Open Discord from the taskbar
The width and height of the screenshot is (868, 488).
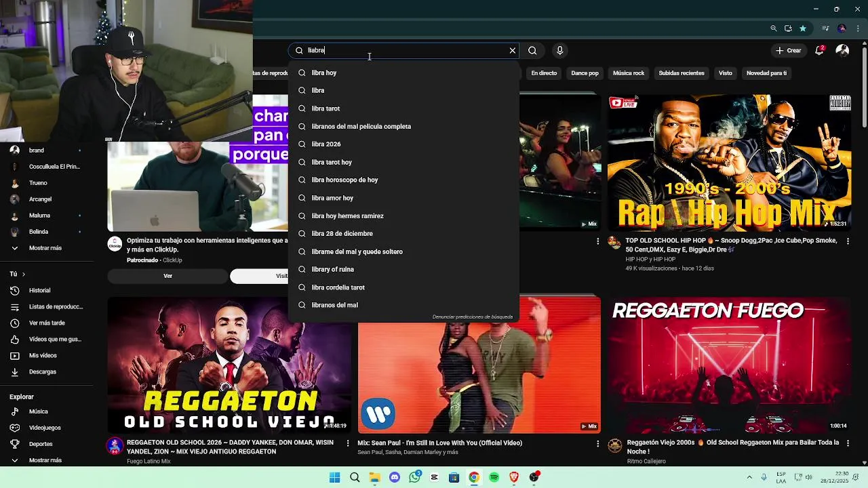395,477
